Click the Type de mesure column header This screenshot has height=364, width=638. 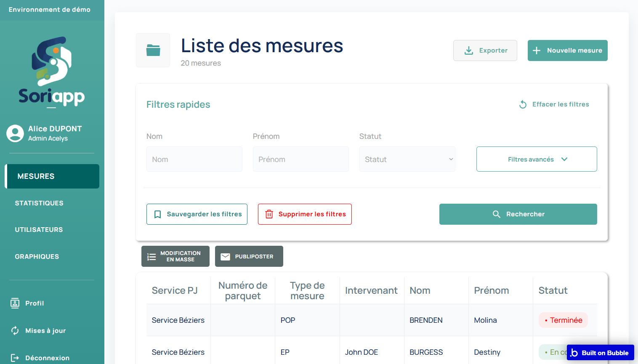[x=307, y=290]
